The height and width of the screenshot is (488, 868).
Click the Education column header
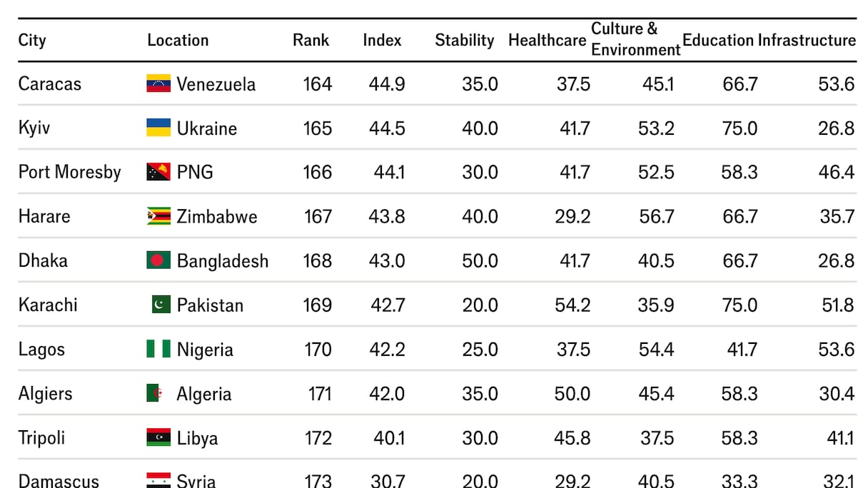[717, 40]
